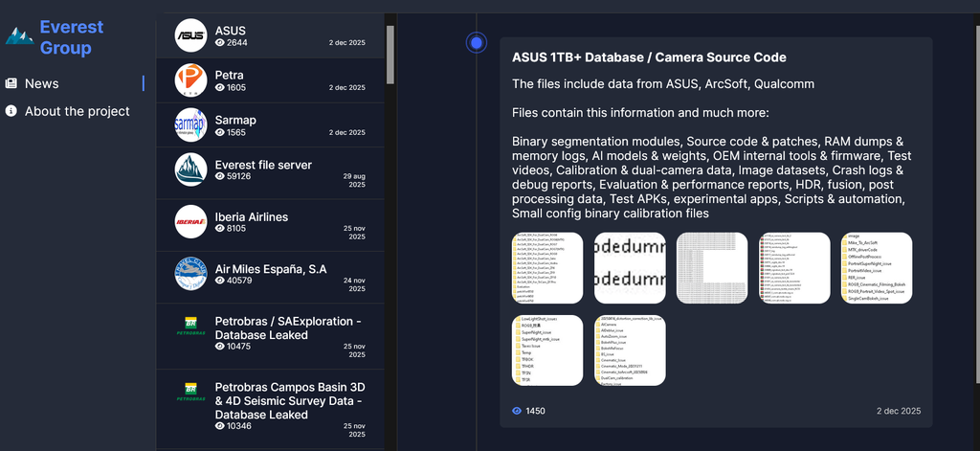Click the ASUS 1TB+ Database post title
This screenshot has width=980, height=451.
[x=649, y=57]
